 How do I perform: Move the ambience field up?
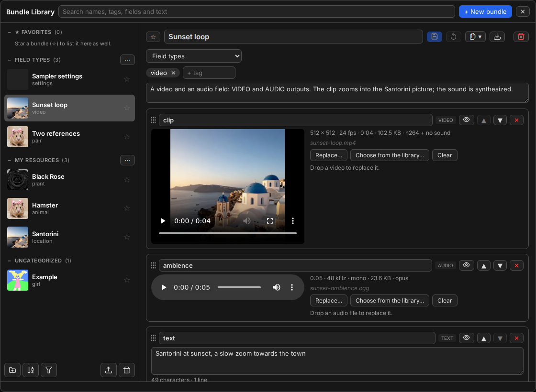(483, 266)
